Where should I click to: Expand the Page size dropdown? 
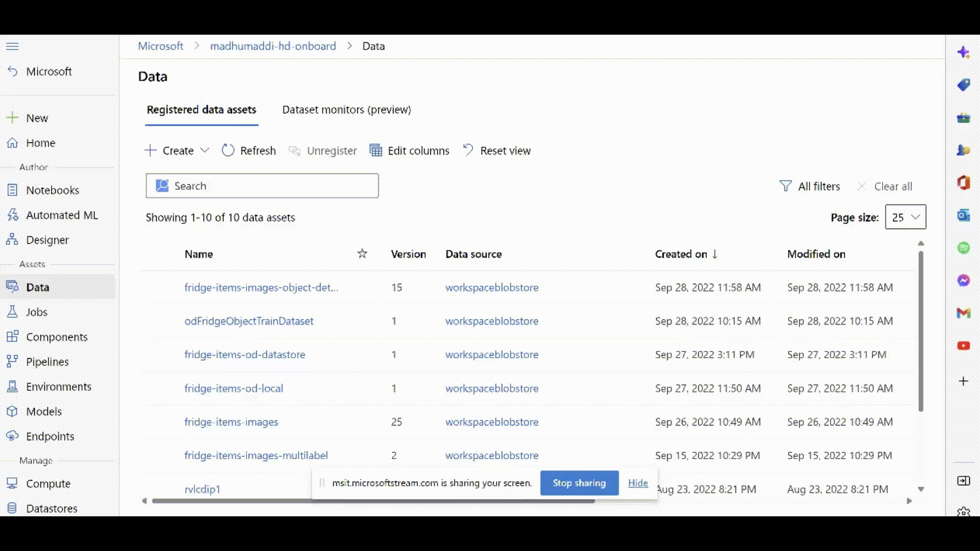pos(905,217)
